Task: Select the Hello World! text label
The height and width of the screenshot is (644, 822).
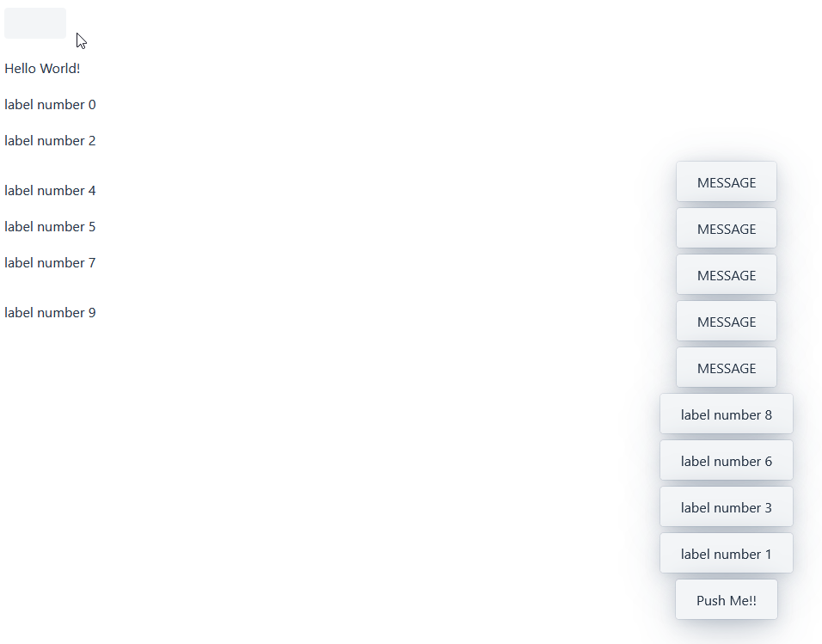Action: click(x=42, y=68)
